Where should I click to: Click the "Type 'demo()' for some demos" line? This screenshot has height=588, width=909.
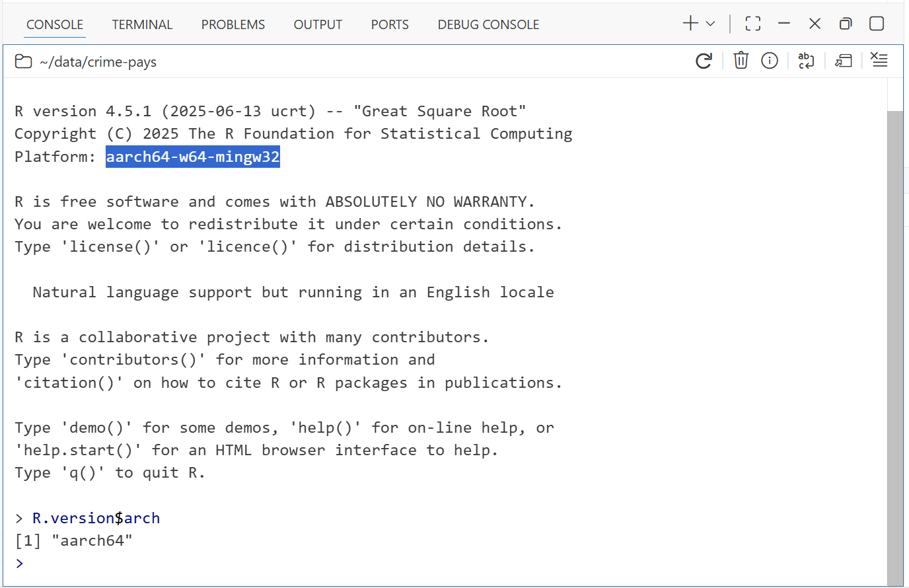point(284,428)
